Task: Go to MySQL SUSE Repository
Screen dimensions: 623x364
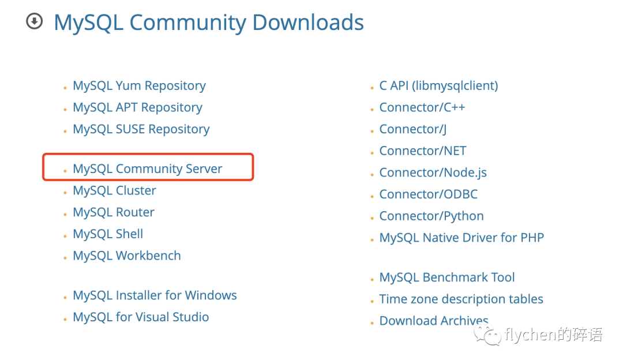Action: (141, 129)
